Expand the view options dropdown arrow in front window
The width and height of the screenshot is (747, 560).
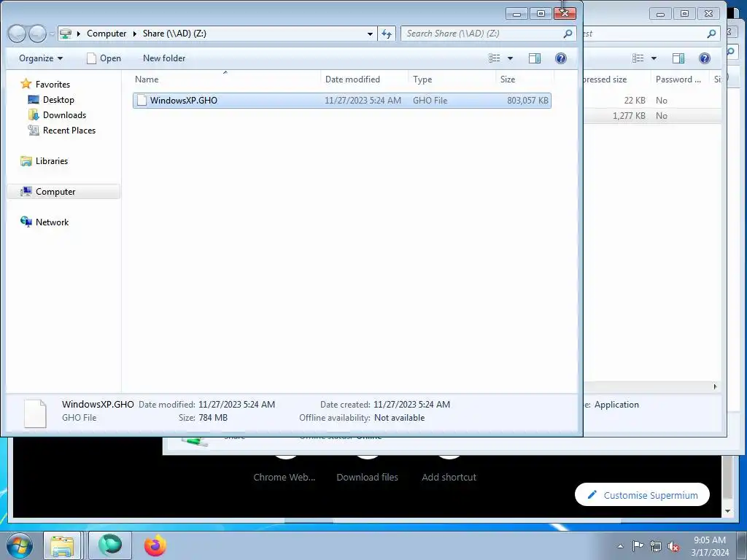pos(510,58)
